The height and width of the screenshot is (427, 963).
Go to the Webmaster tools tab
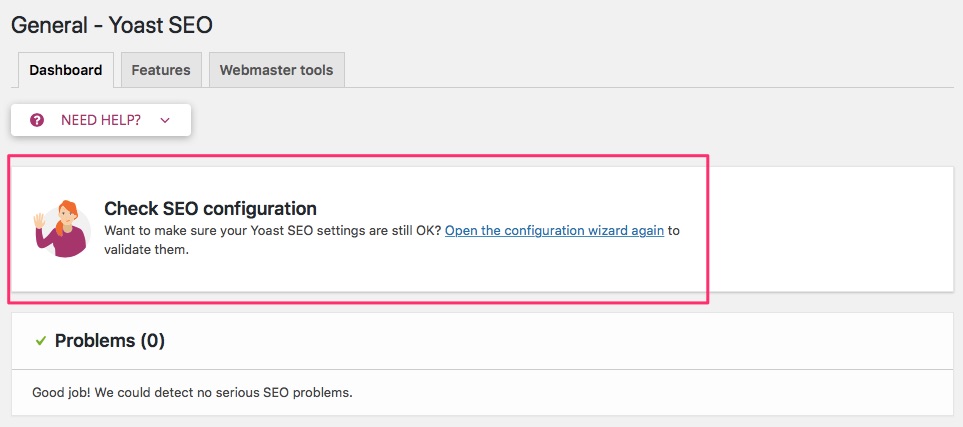tap(276, 70)
